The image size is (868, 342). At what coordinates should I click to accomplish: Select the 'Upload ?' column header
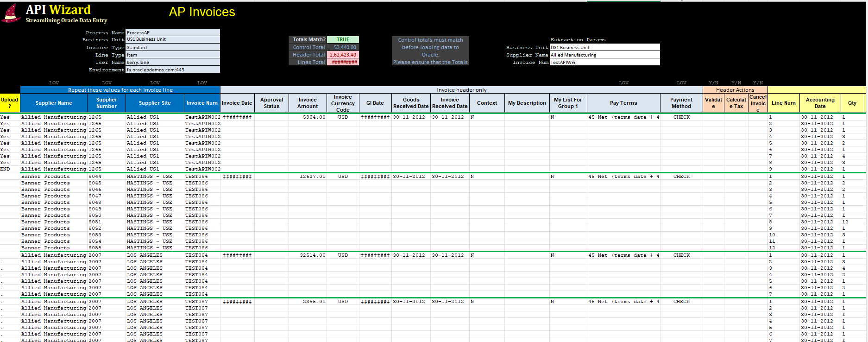tap(10, 103)
